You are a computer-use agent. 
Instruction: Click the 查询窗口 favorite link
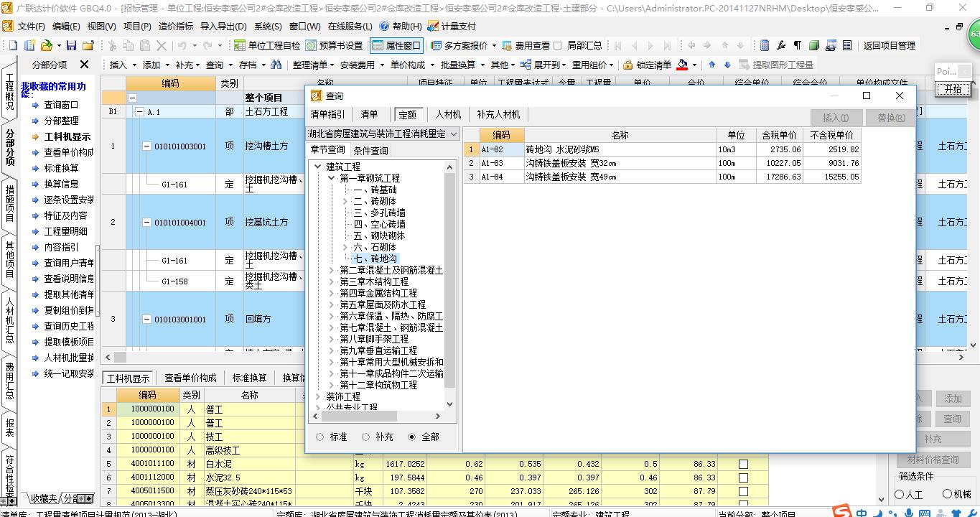62,105
